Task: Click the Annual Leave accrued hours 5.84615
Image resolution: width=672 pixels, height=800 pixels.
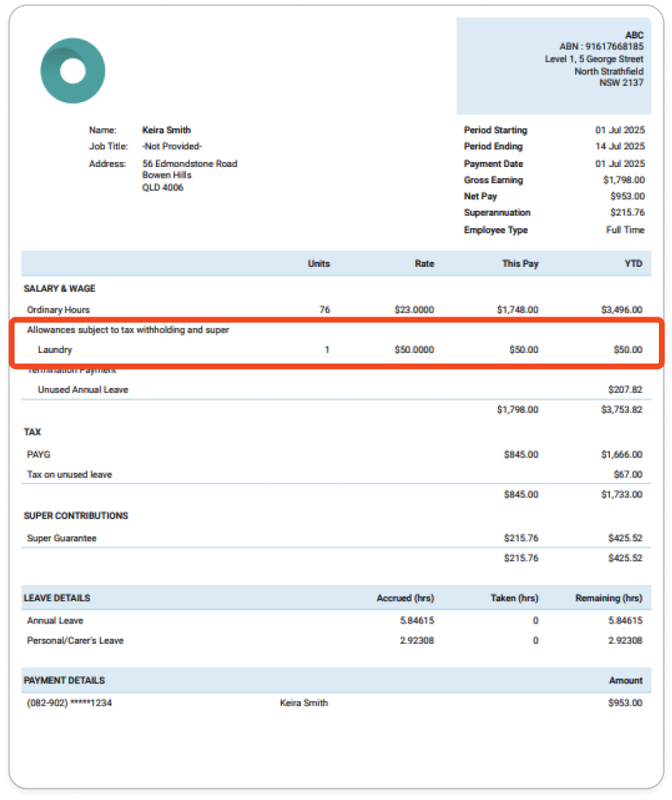Action: pyautogui.click(x=417, y=621)
